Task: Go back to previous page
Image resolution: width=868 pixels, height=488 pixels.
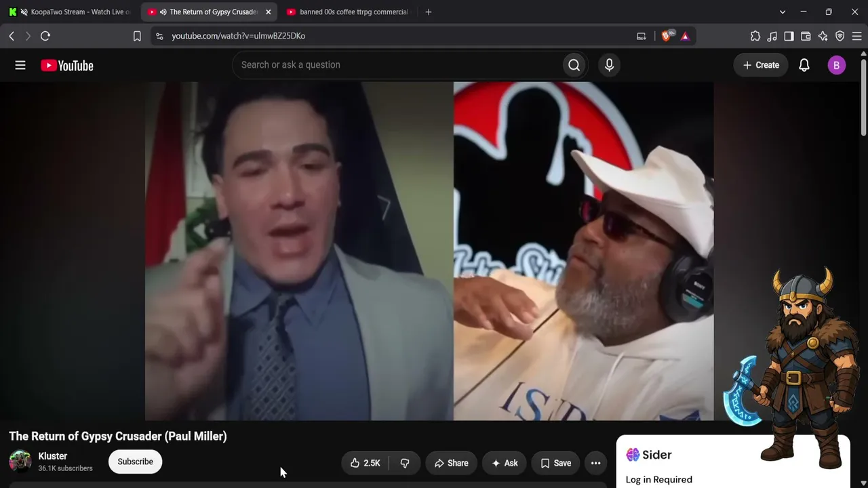Action: [12, 36]
